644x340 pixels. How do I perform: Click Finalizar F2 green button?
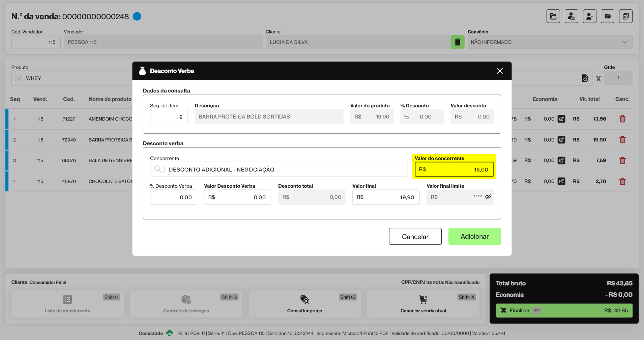pos(564,311)
